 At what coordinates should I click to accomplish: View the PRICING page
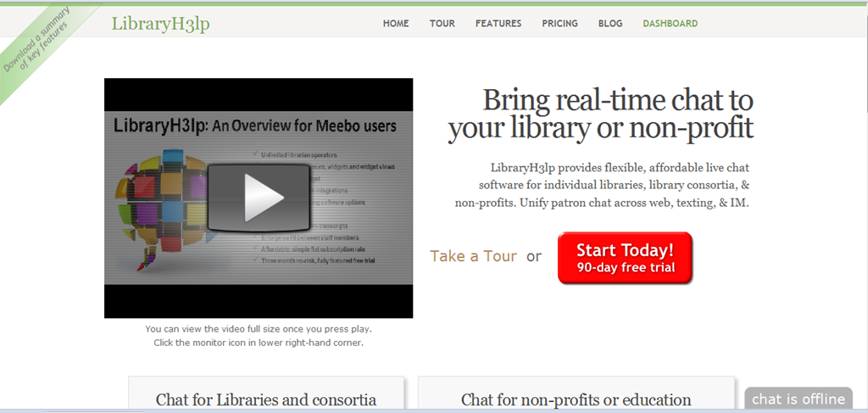(559, 23)
